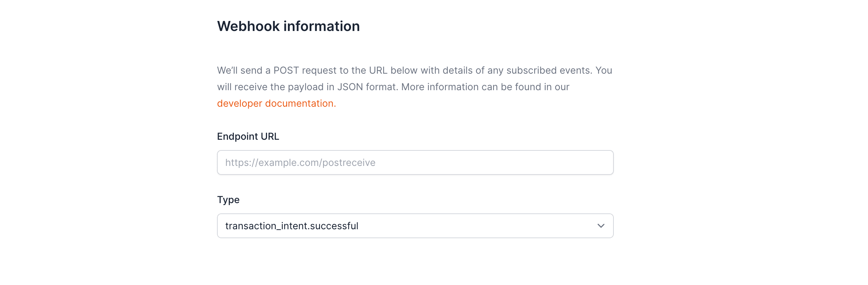Viewport: 868px width, 285px height.
Task: Click transaction_intent.successful text in the selector
Action: point(292,226)
